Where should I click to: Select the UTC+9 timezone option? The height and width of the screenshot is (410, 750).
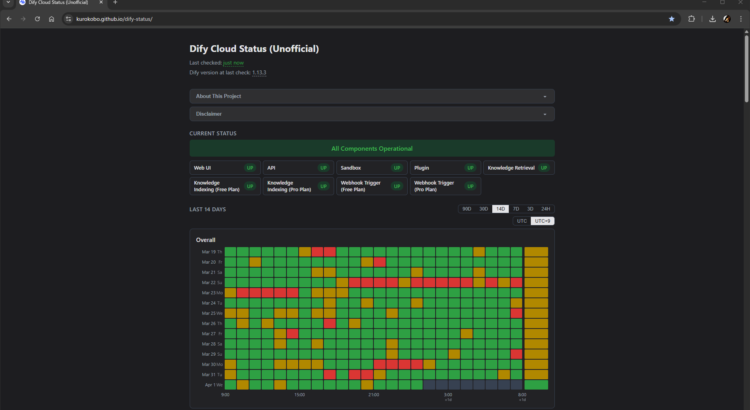[x=541, y=220]
